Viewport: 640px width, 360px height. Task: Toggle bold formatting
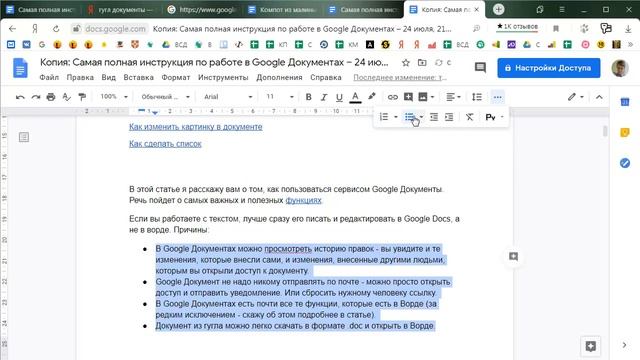(309, 97)
